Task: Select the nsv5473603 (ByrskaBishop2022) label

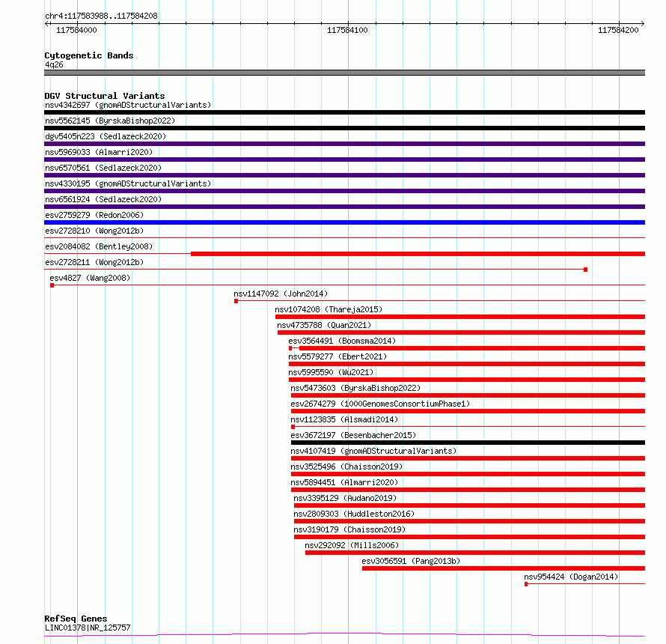Action: click(x=355, y=388)
